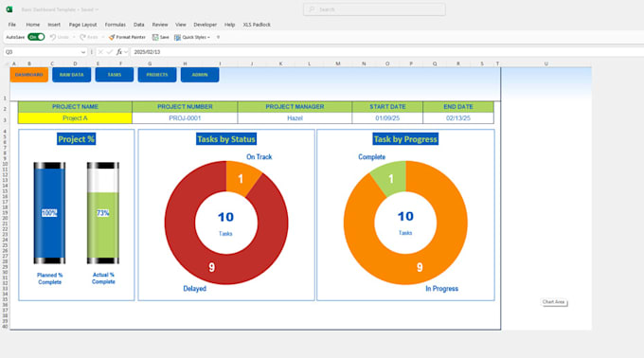Open the View tab
This screenshot has height=358, width=644.
click(x=181, y=25)
